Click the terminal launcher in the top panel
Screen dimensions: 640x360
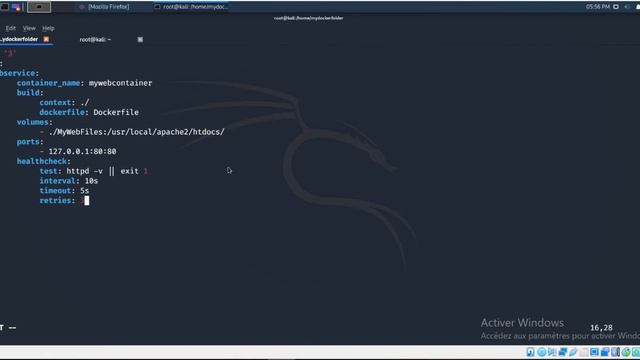click(x=4, y=7)
